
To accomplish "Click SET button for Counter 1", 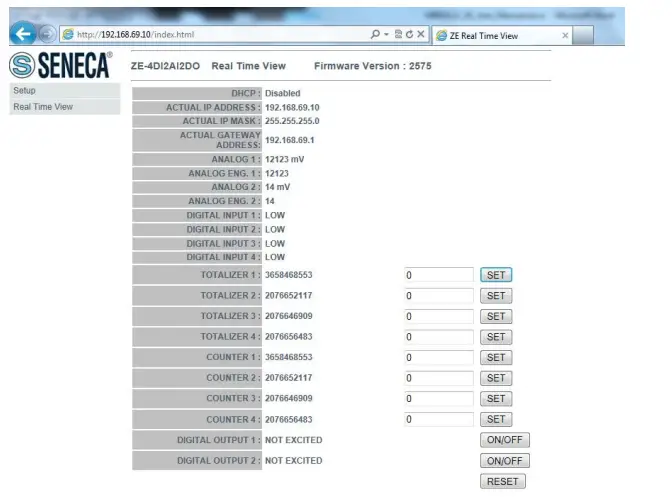I will point(496,357).
